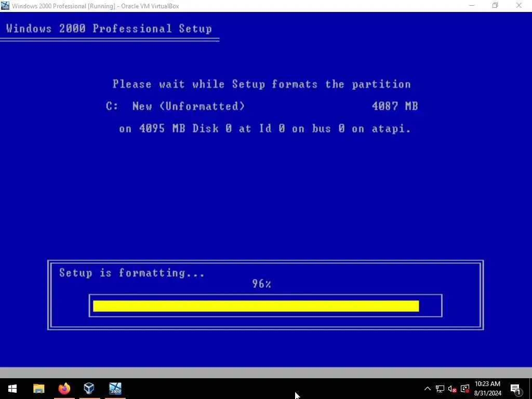This screenshot has height=399, width=532.
Task: Click the 'C: New (Unformatted)' partition text
Action: pyautogui.click(x=176, y=106)
